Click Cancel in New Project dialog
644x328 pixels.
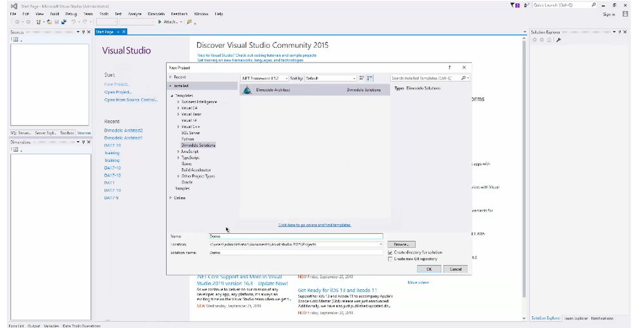click(455, 269)
